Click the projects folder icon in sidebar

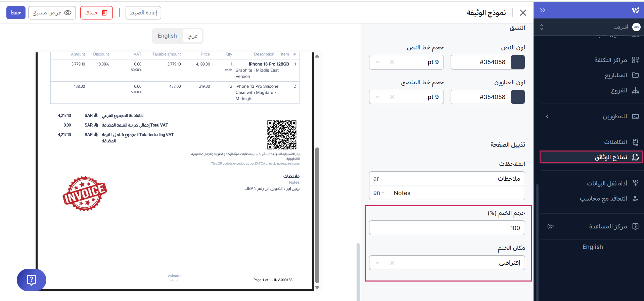[635, 75]
